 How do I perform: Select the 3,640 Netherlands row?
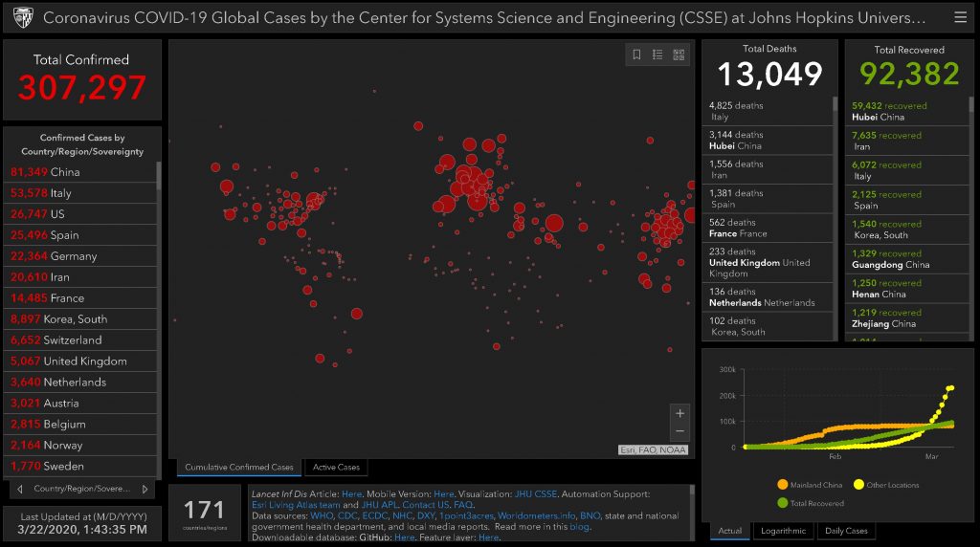point(80,383)
